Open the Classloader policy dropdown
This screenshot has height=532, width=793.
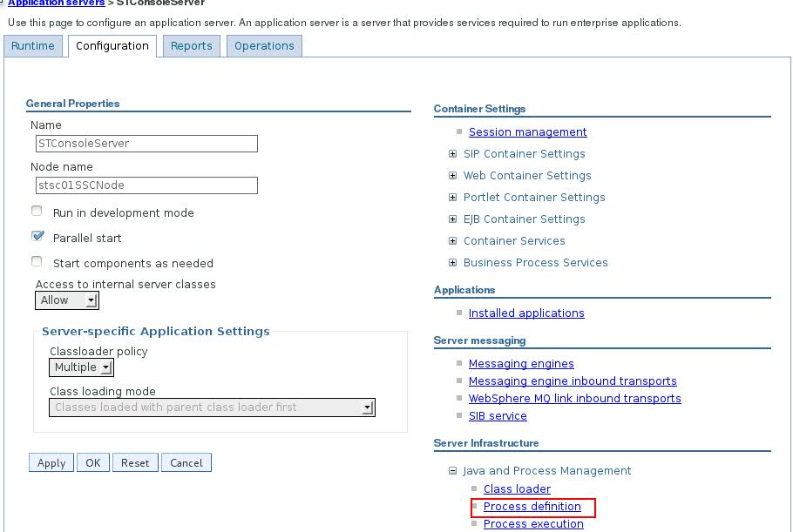pos(81,367)
